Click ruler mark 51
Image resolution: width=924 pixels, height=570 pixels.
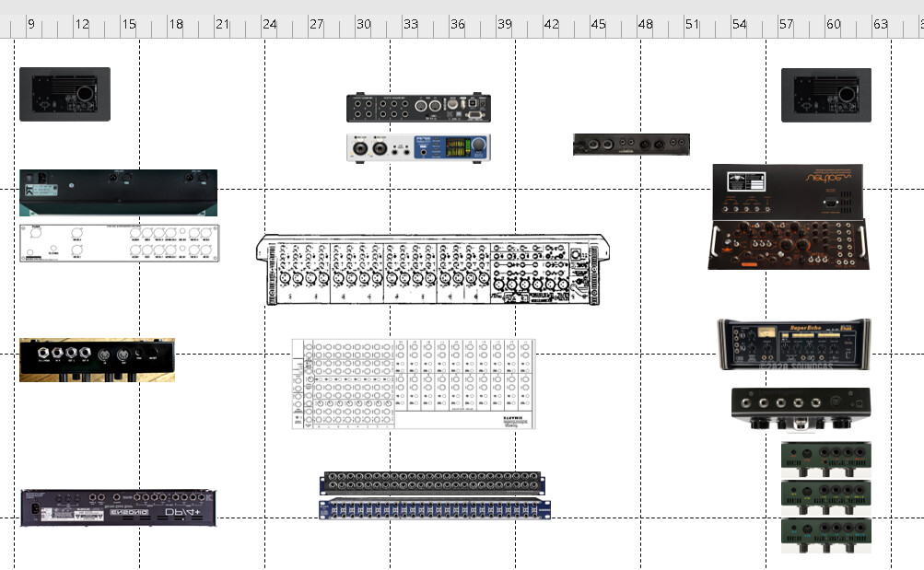[693, 24]
